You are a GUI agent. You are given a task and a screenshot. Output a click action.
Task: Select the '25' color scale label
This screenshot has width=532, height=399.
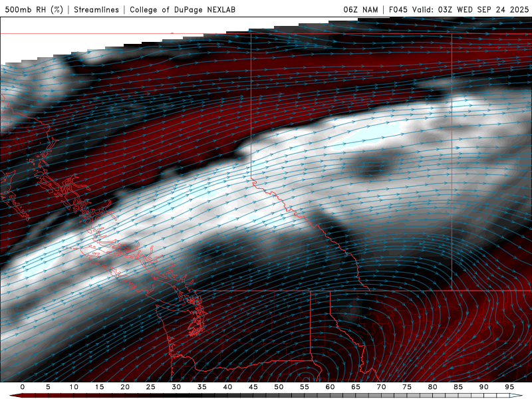[x=150, y=387]
